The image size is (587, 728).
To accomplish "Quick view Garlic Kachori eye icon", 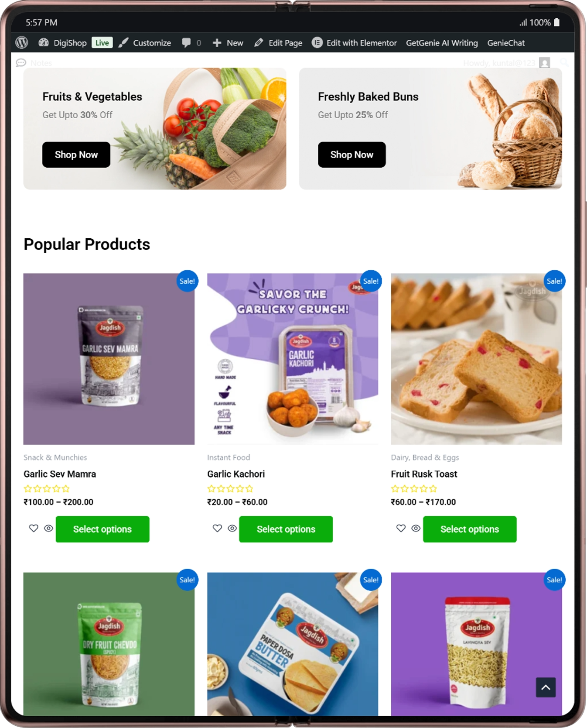I will 232,529.
